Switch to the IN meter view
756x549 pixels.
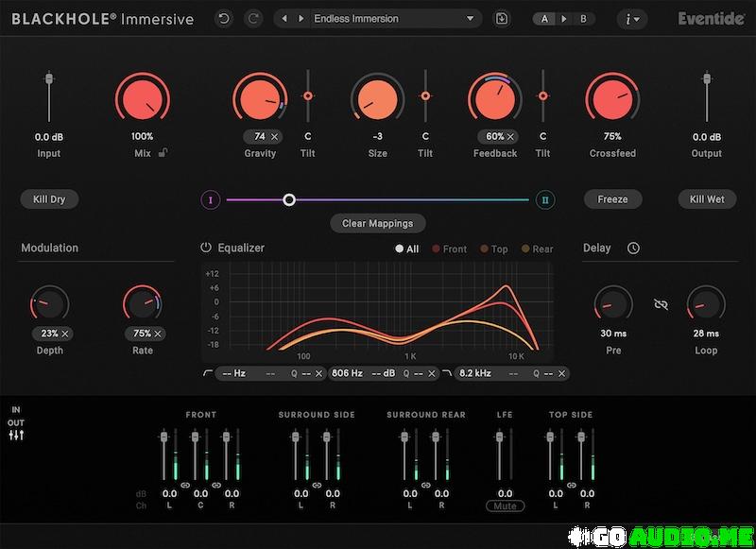tap(16, 410)
